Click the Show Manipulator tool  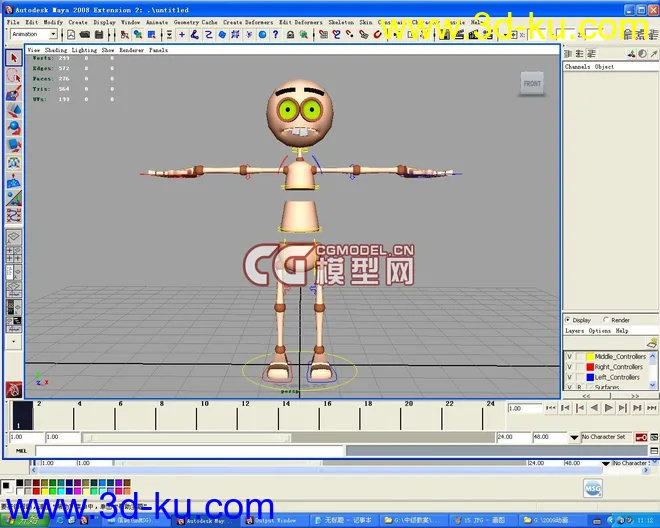14,198
